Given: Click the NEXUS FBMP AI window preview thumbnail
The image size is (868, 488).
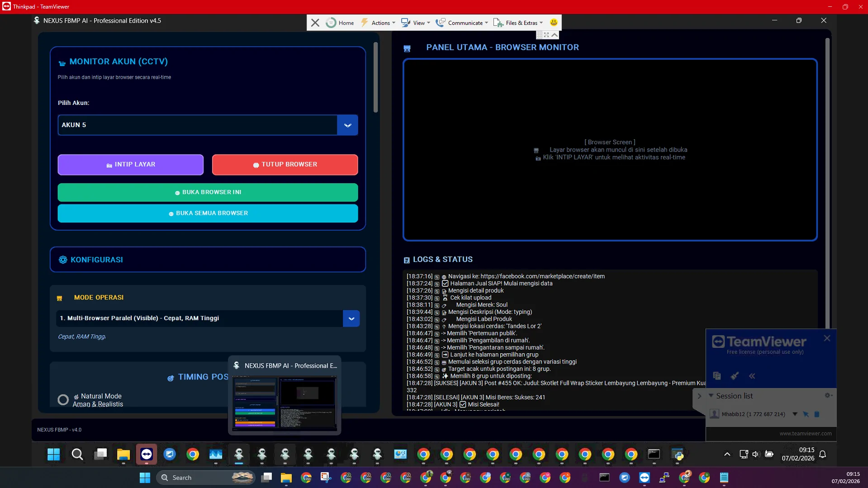Looking at the screenshot, I should click(x=285, y=403).
